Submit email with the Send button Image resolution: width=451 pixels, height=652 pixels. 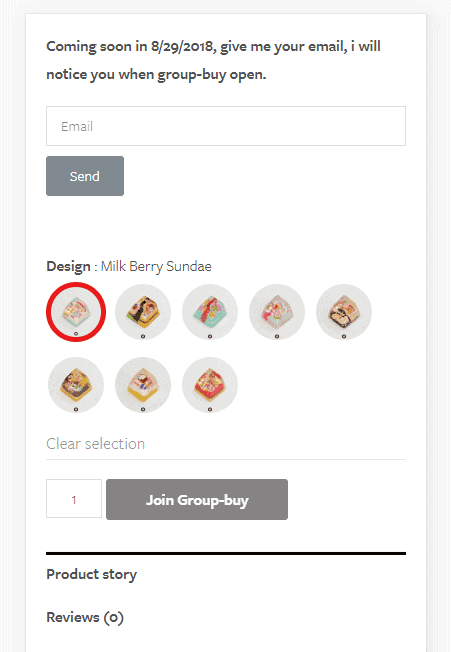tap(85, 176)
